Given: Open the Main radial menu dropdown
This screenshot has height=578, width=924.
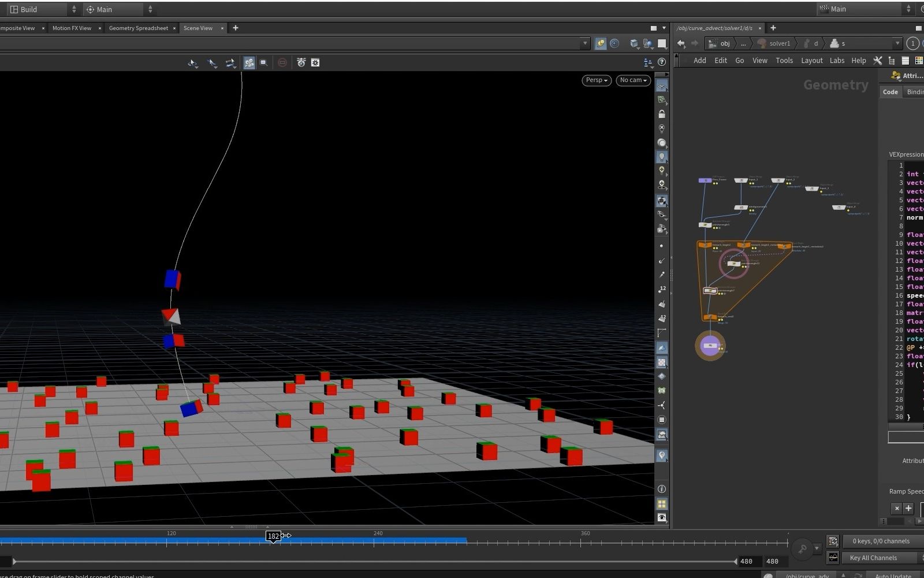Looking at the screenshot, I should click(120, 9).
